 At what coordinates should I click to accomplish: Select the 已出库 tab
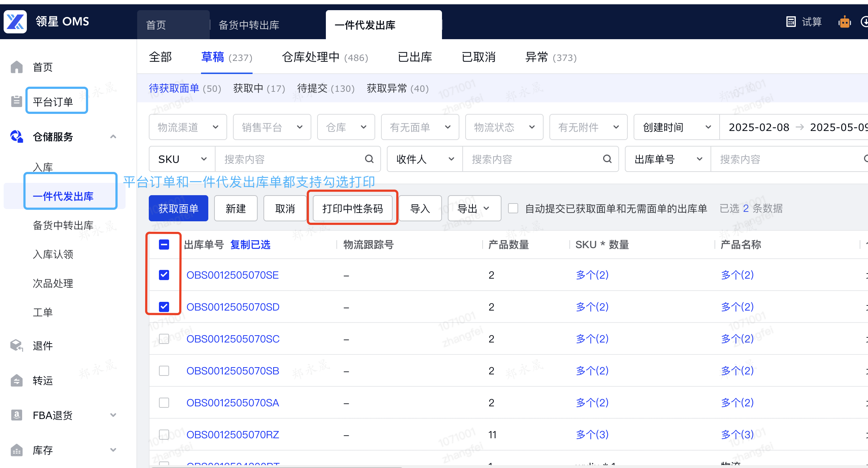[415, 57]
